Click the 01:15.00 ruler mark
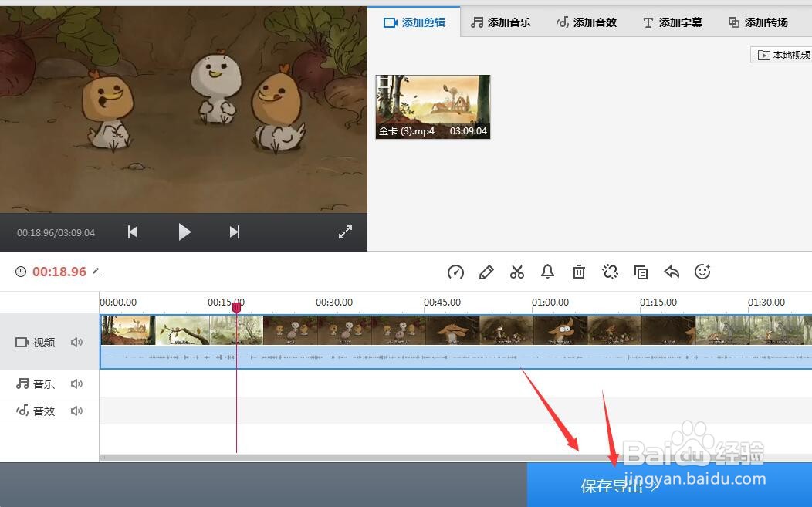The height and width of the screenshot is (507, 812). (x=658, y=302)
